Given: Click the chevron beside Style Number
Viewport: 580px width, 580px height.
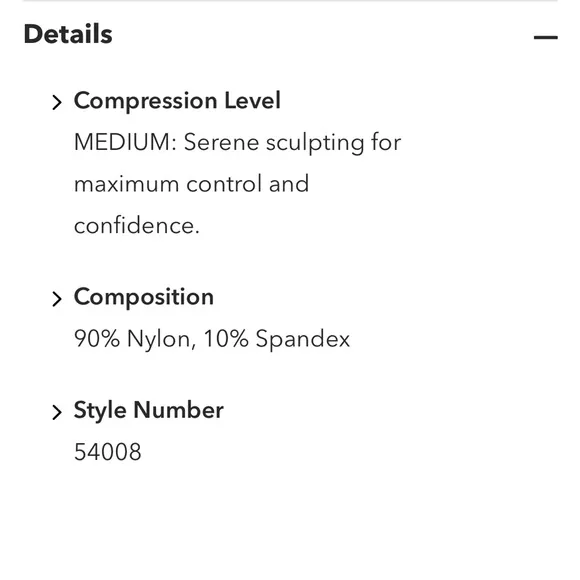Looking at the screenshot, I should 57,412.
